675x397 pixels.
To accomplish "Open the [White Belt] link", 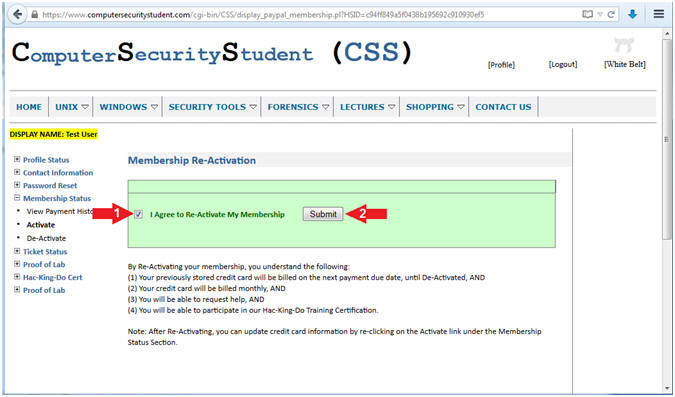I will [x=625, y=64].
